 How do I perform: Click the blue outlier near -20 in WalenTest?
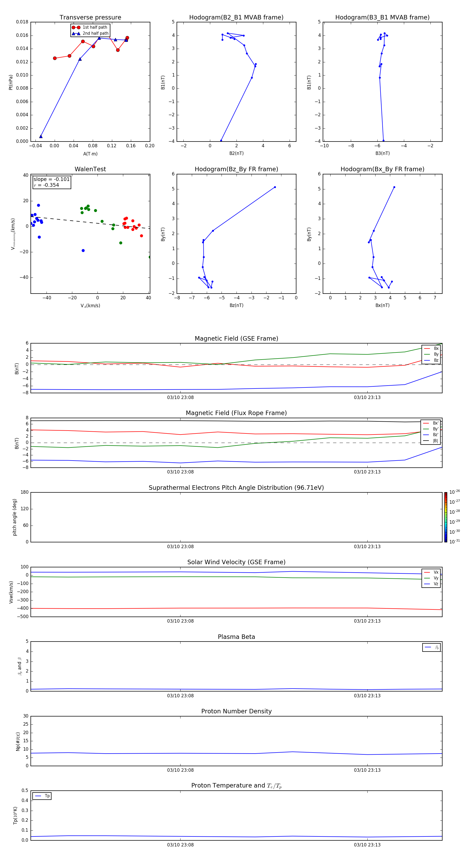(x=83, y=250)
